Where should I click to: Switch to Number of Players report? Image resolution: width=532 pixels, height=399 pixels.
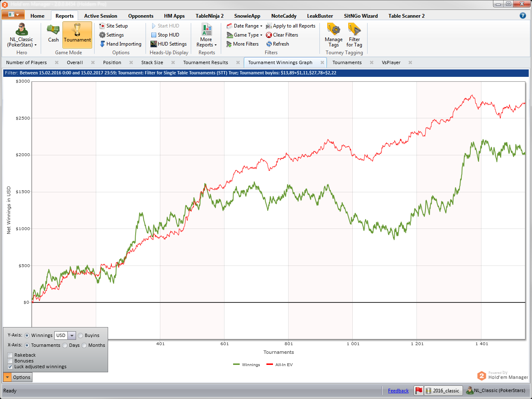26,62
